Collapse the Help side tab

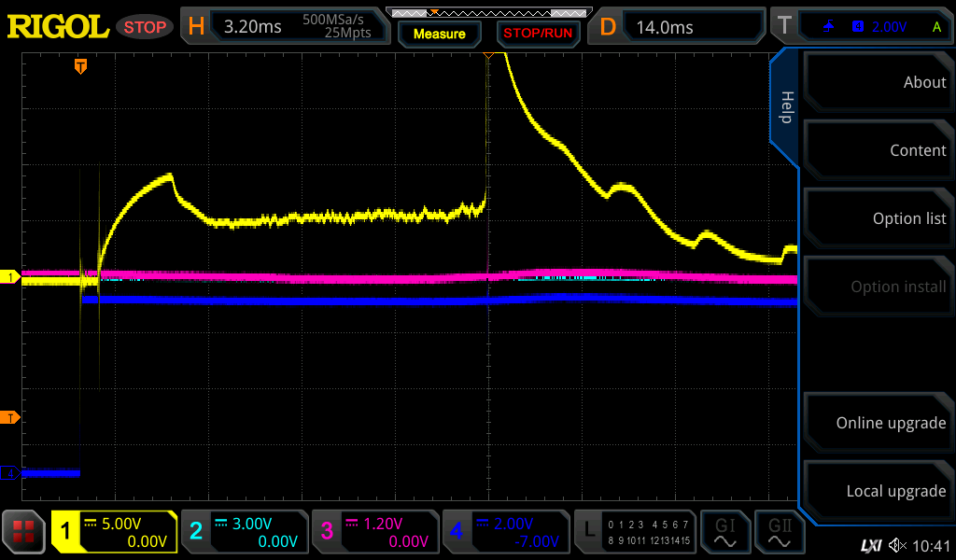(786, 107)
